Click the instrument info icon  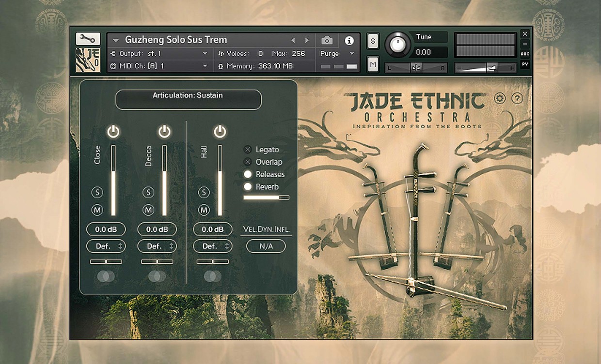(x=348, y=40)
